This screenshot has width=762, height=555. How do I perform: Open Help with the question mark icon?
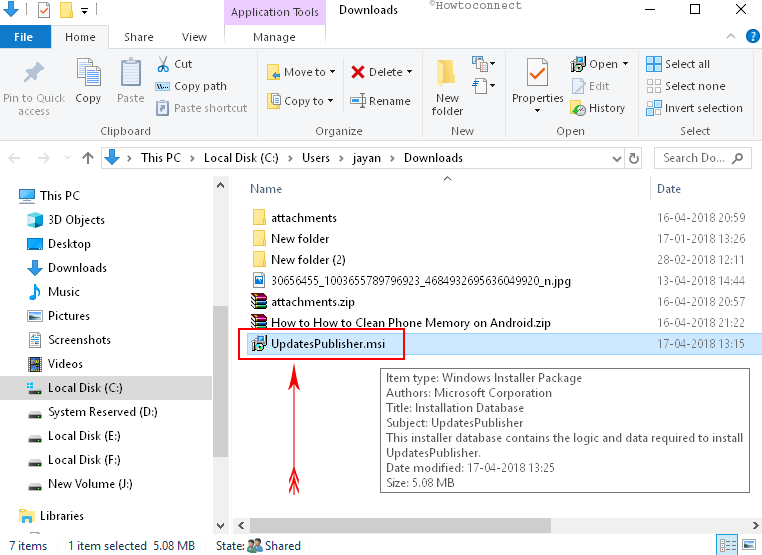[752, 36]
